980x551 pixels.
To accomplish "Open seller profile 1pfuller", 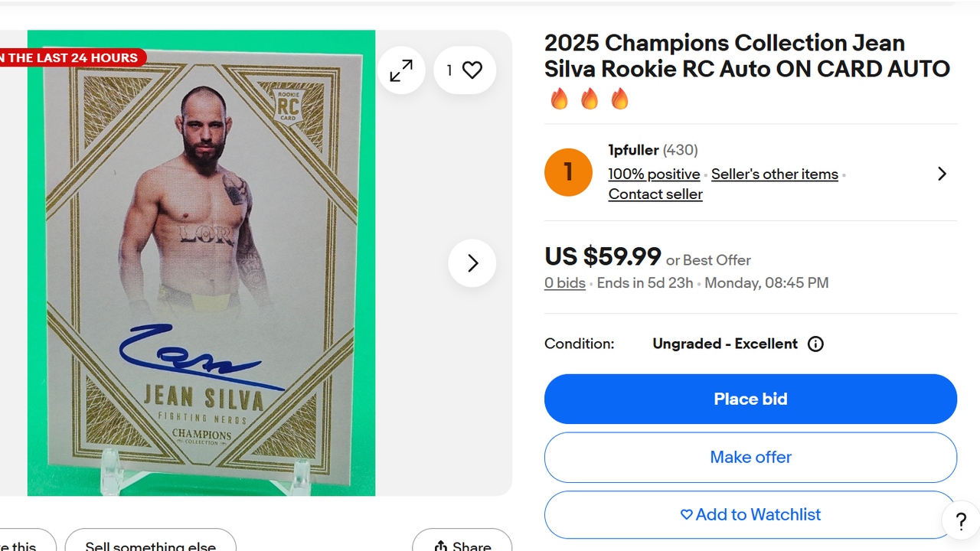I will click(x=633, y=150).
